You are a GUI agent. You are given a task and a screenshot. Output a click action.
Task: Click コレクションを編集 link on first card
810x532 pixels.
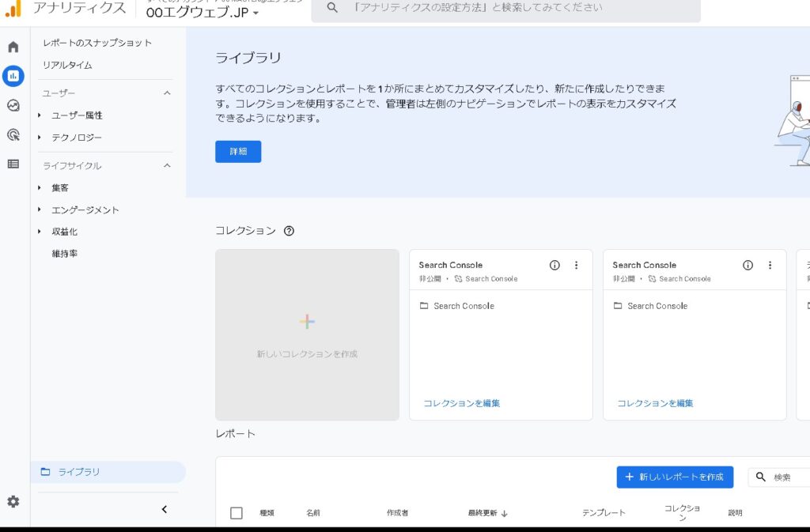tap(462, 403)
